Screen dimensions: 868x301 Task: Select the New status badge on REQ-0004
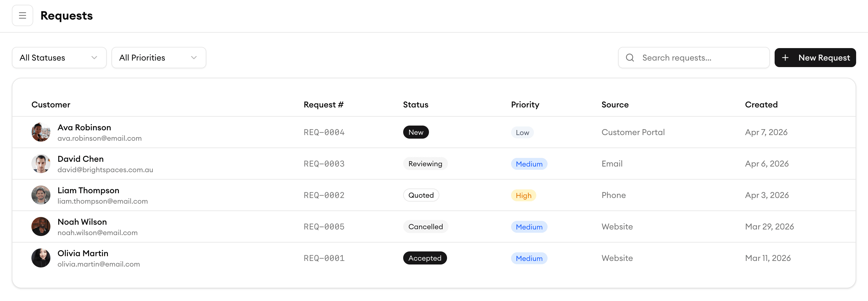(416, 132)
